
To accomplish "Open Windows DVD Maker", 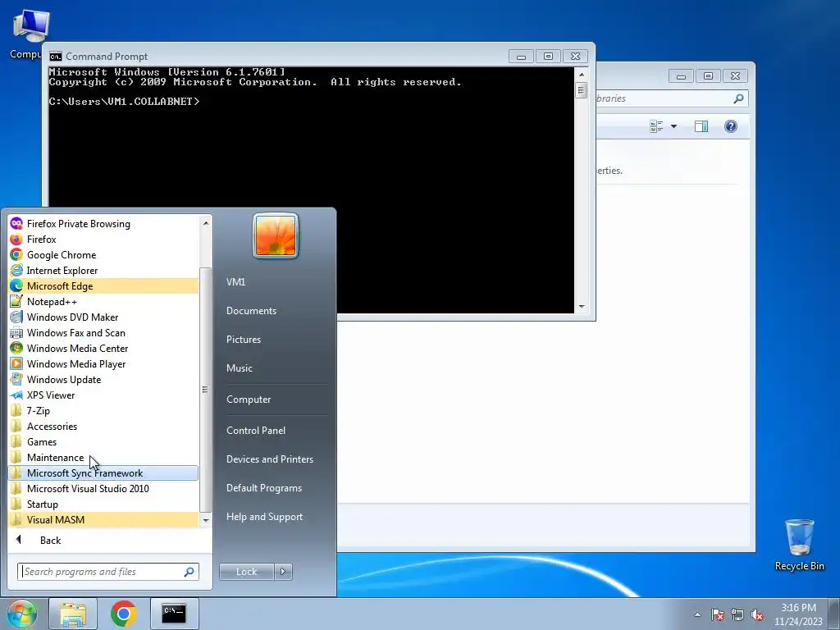I will [103, 317].
